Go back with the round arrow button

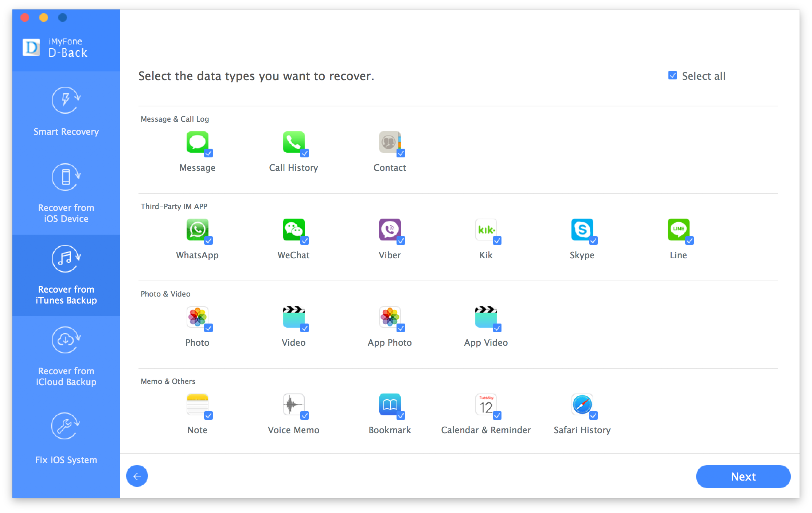(137, 476)
